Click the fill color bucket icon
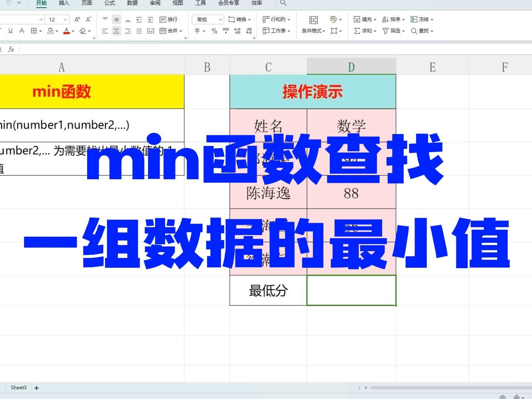Image resolution: width=532 pixels, height=399 pixels. point(51,31)
